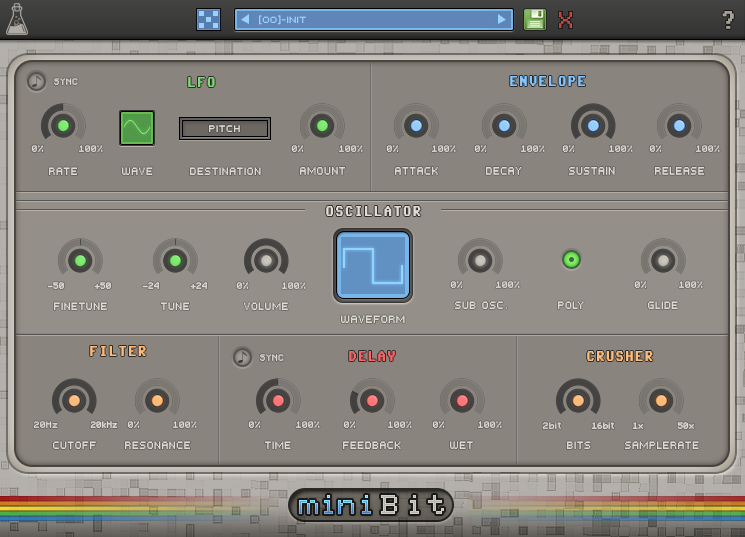Toggle the green Poly button
The height and width of the screenshot is (537, 745).
pos(571,260)
